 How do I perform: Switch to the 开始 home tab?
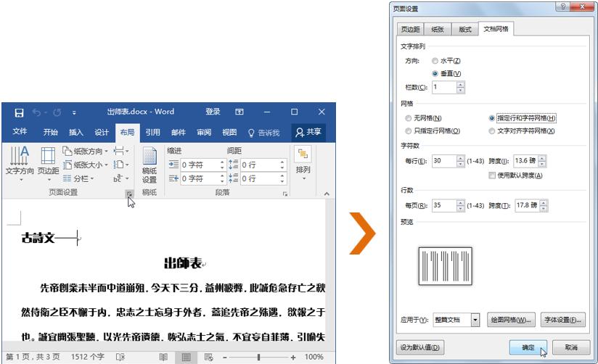[50, 132]
